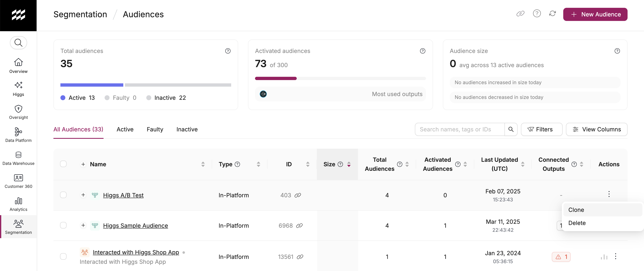
Task: Open Total audiences help tooltip icon
Action: point(228,51)
